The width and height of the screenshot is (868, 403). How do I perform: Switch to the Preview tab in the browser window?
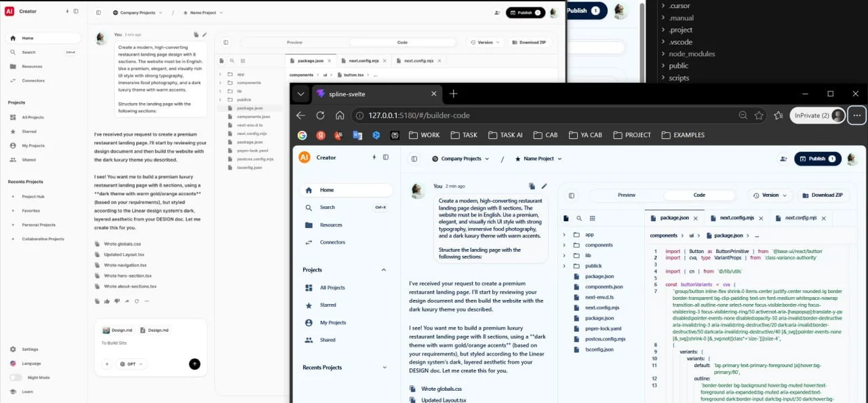click(x=627, y=195)
